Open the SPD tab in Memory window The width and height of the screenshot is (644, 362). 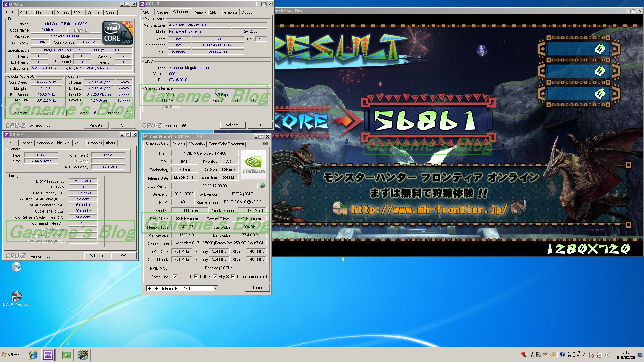(x=77, y=143)
